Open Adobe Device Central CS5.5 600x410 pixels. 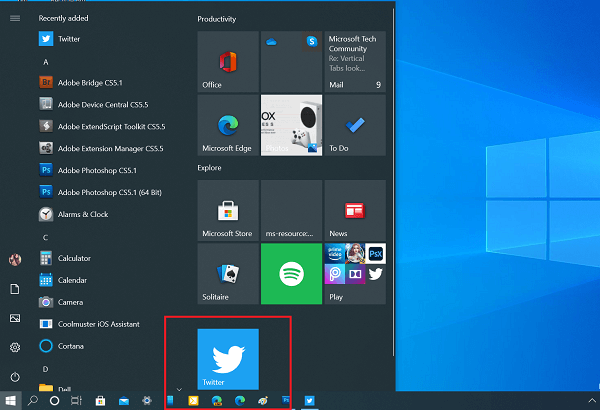tap(94, 105)
